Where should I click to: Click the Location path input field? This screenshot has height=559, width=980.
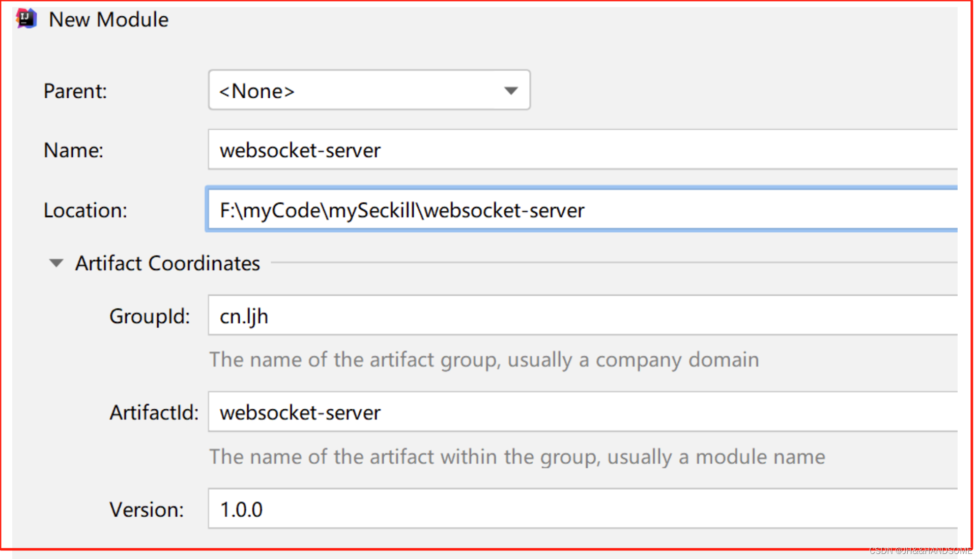pyautogui.click(x=582, y=210)
